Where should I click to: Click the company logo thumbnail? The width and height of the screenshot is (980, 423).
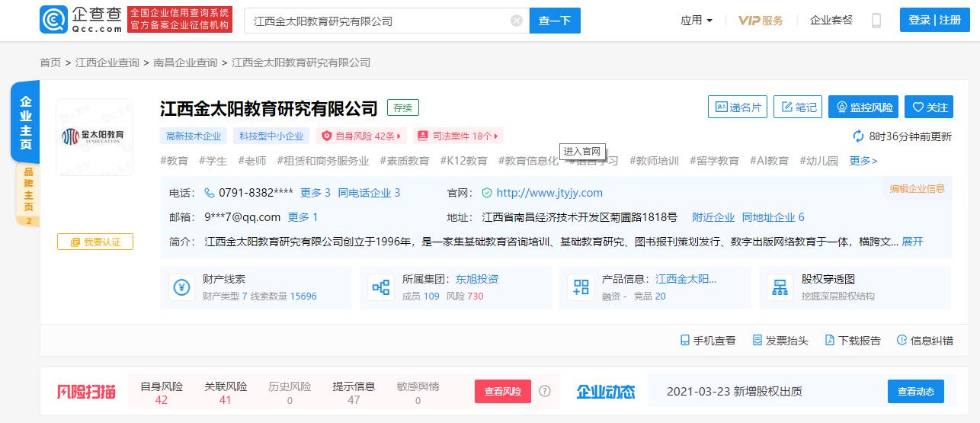[x=94, y=137]
